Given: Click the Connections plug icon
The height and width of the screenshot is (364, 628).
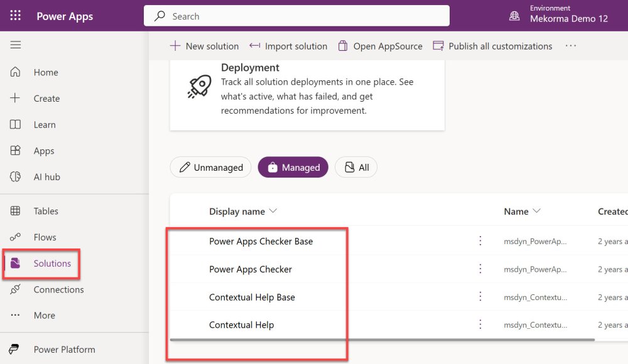Looking at the screenshot, I should [x=16, y=289].
